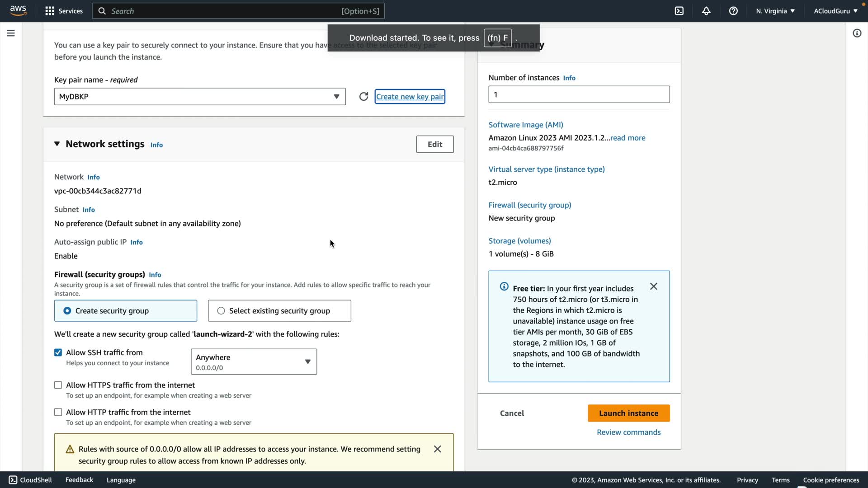Screen dimensions: 868x488
Task: Open the help question mark icon
Action: 733,11
